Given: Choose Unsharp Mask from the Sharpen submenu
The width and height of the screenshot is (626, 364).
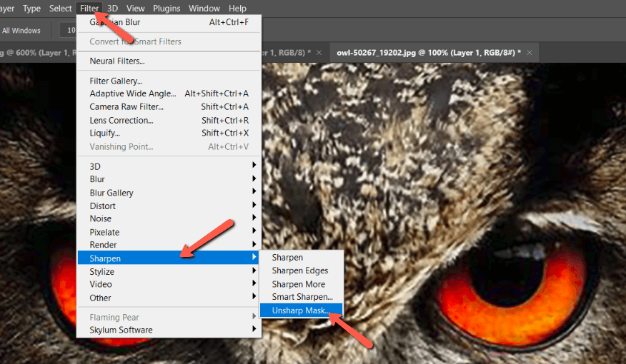Looking at the screenshot, I should tap(300, 310).
